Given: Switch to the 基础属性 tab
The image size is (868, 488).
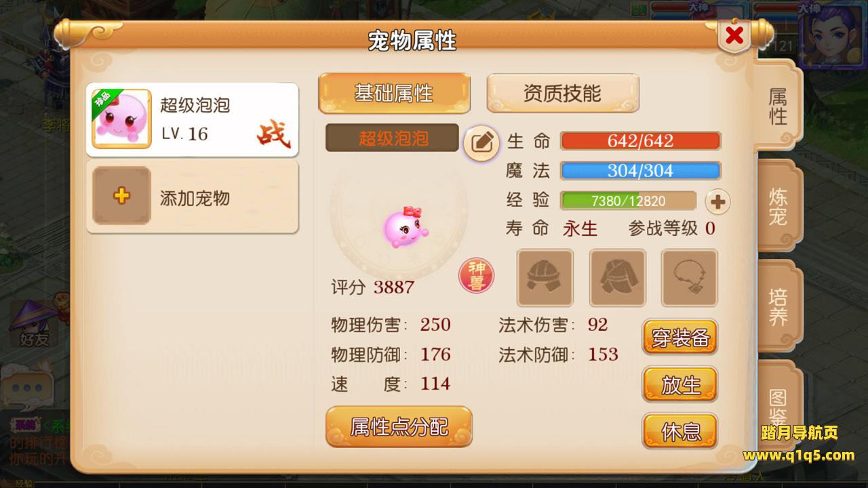Looking at the screenshot, I should tap(394, 93).
